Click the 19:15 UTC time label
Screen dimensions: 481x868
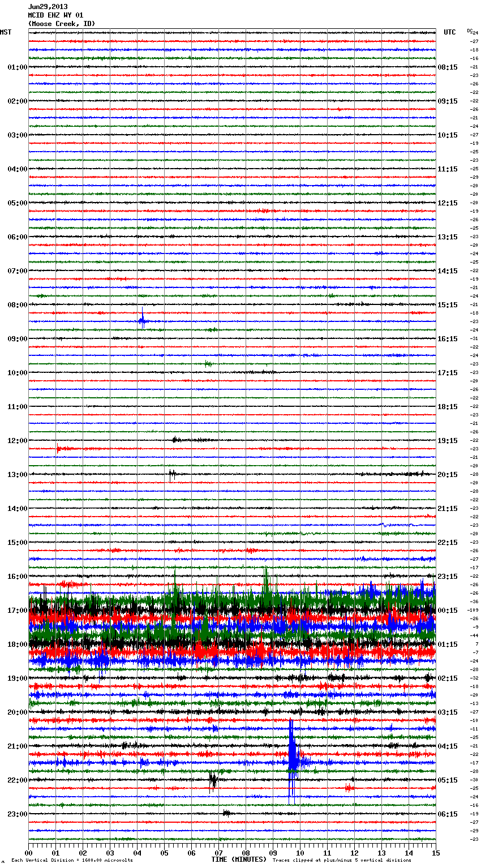tap(448, 441)
